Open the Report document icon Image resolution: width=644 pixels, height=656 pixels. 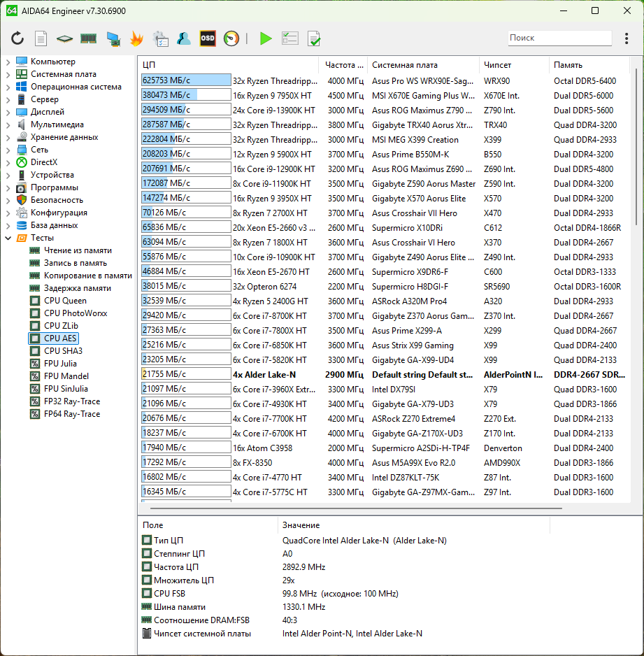click(41, 38)
